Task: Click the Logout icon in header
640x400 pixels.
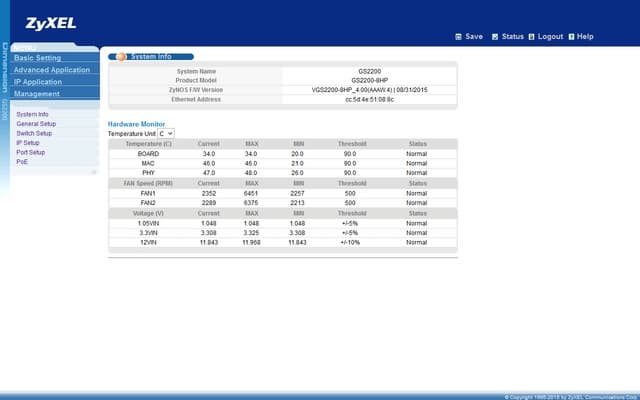Action: (x=531, y=37)
